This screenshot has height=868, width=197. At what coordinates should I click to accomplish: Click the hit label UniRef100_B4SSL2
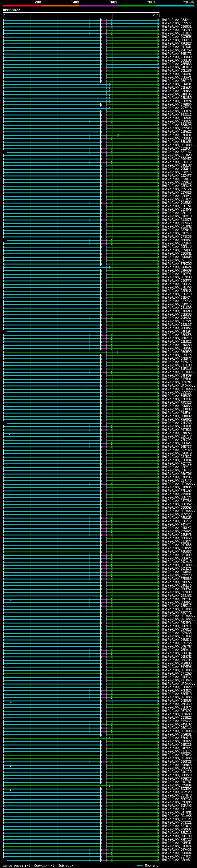point(177,115)
